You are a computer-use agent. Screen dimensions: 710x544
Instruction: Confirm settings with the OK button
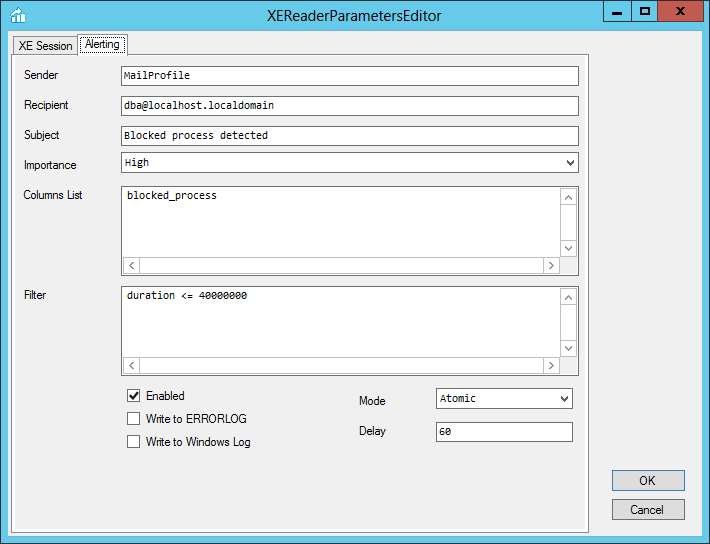coord(648,481)
